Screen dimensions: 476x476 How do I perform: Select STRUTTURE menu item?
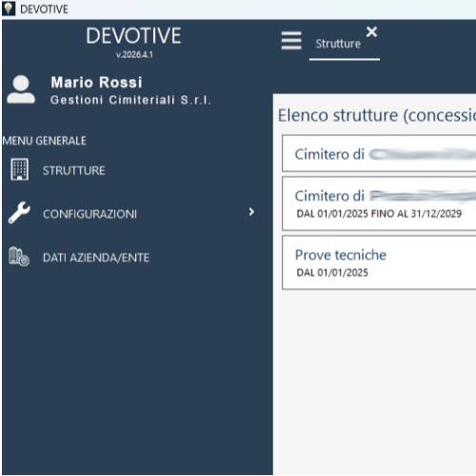click(74, 170)
